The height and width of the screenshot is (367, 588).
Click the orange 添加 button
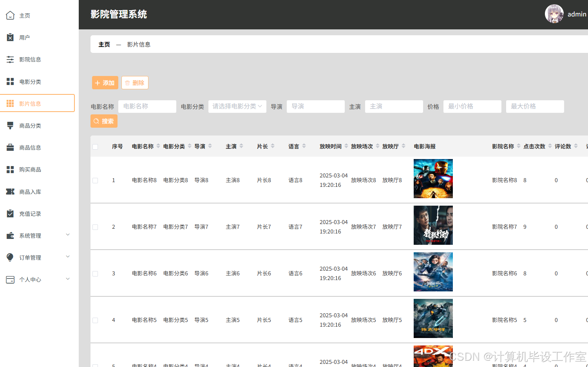click(x=105, y=83)
